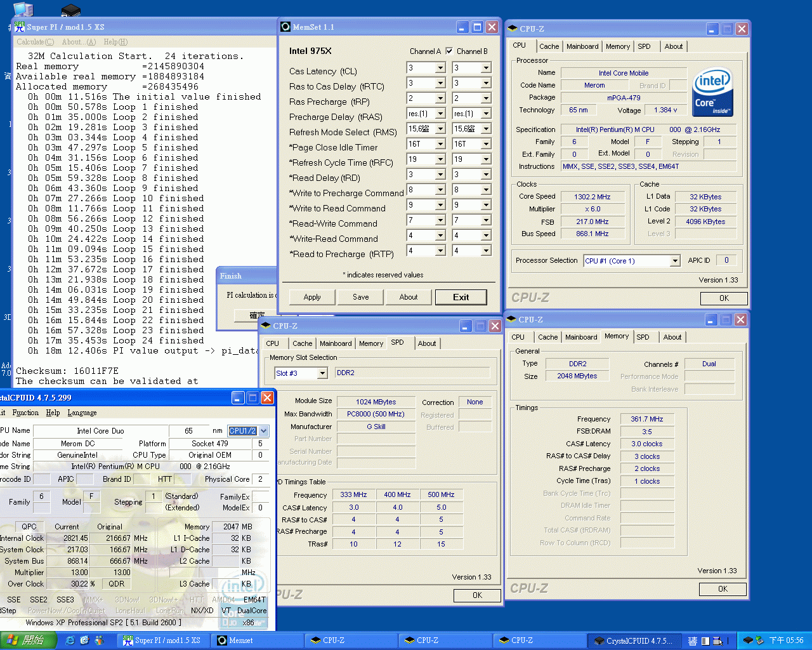Image resolution: width=812 pixels, height=650 pixels.
Task: Click the G Skill manufacturer field
Action: 376,427
